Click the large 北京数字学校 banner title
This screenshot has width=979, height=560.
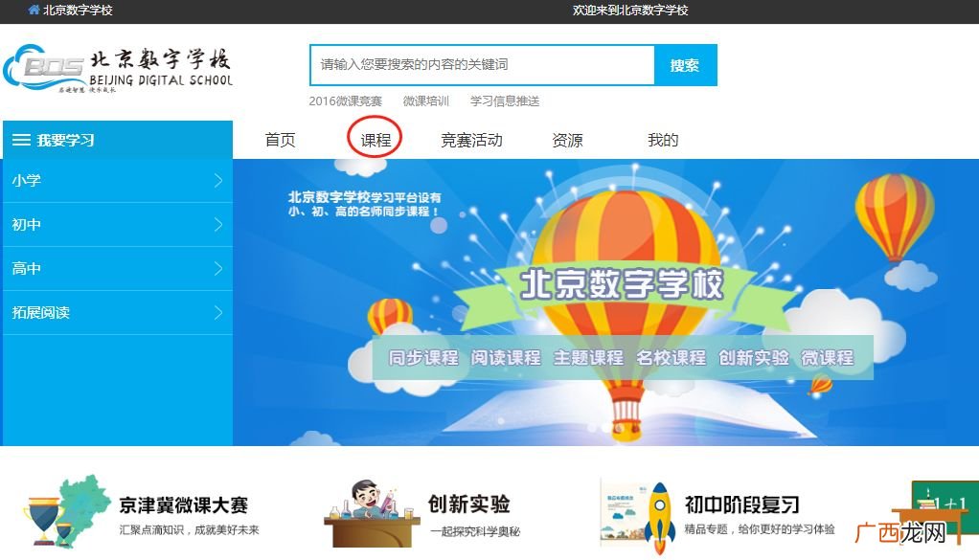622,284
